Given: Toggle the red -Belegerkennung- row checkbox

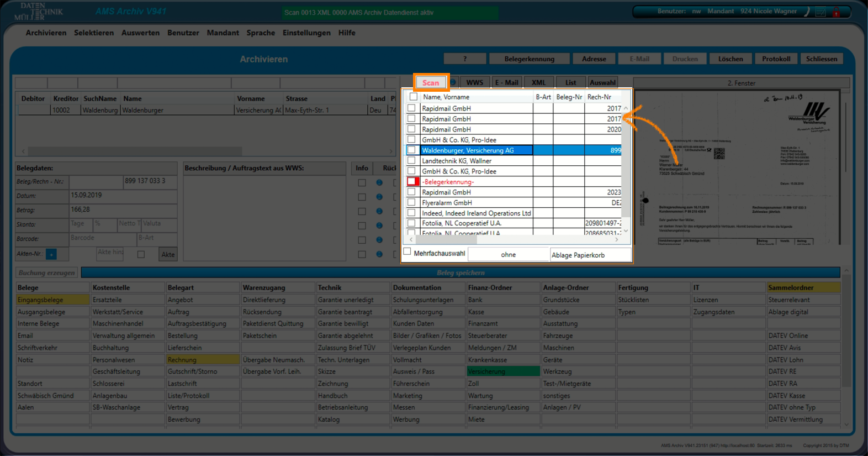Looking at the screenshot, I should (x=411, y=181).
